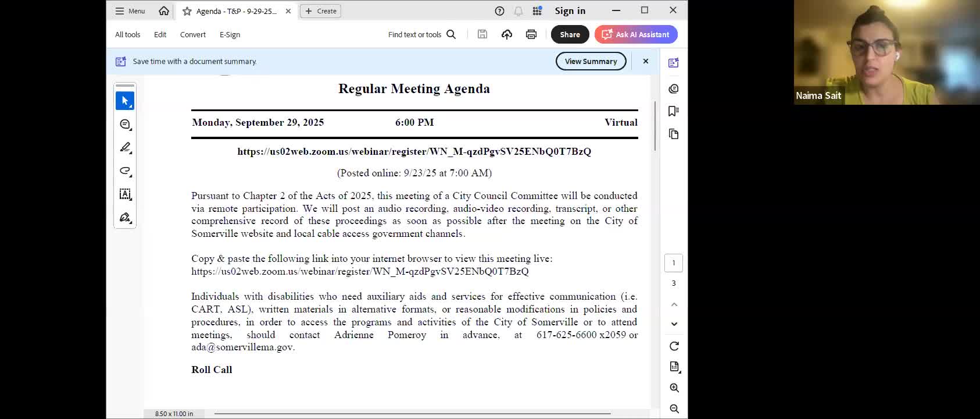
Task: Go to previous page with up chevron
Action: [x=674, y=304]
